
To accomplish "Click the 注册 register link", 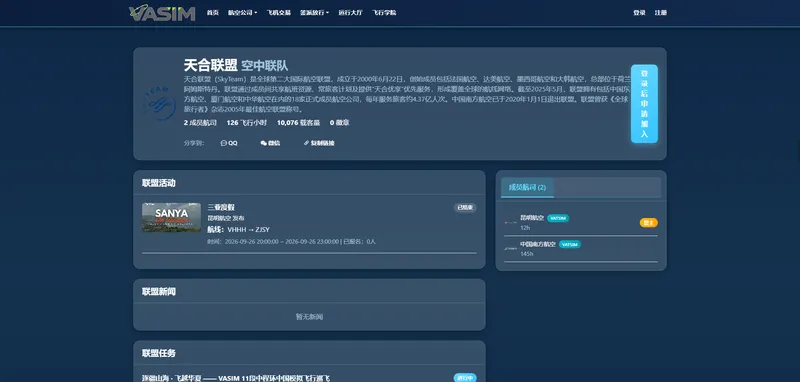I will [661, 13].
